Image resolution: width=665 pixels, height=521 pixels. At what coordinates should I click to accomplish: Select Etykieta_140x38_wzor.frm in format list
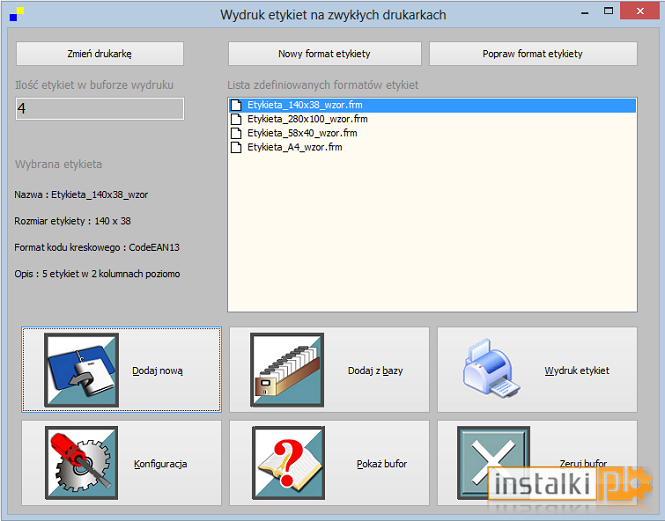point(432,105)
